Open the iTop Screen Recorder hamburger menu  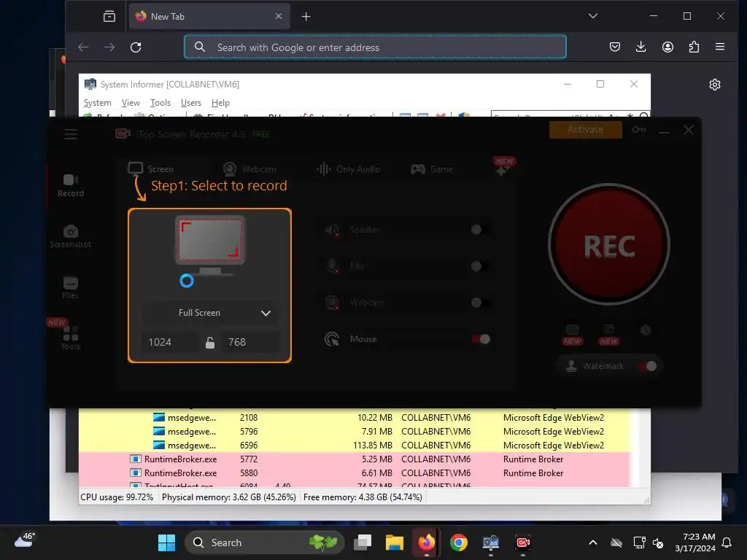point(71,134)
